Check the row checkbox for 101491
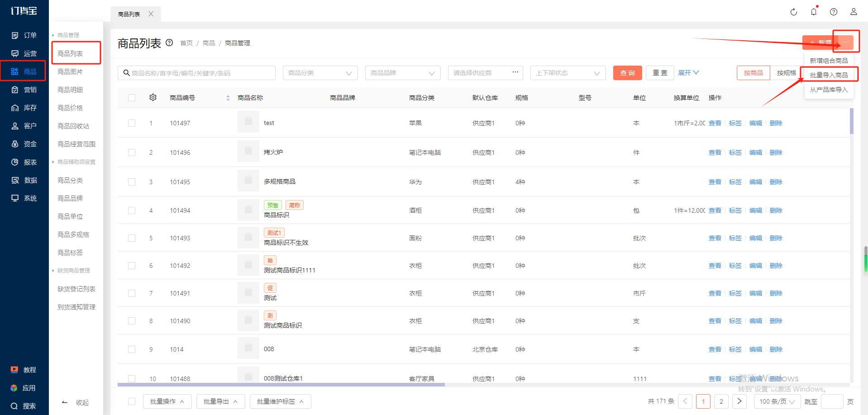Viewport: 868px width, 415px height. click(132, 293)
